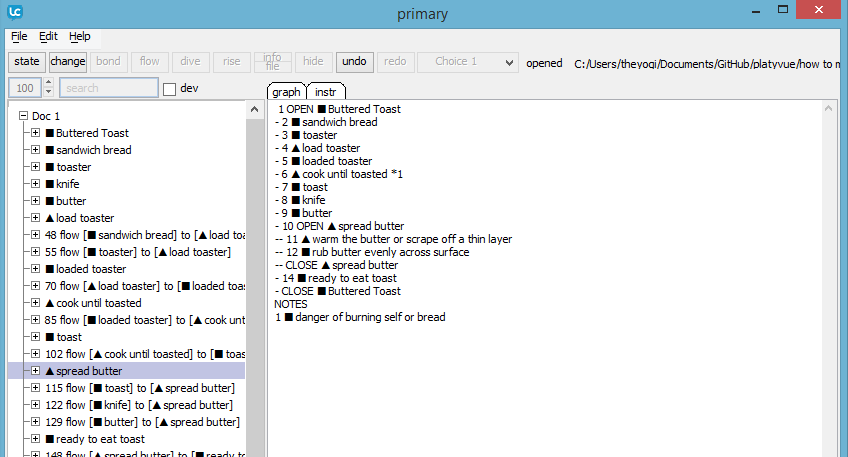Image resolution: width=848 pixels, height=457 pixels.
Task: Switch to the graph tab
Action: coord(286,92)
